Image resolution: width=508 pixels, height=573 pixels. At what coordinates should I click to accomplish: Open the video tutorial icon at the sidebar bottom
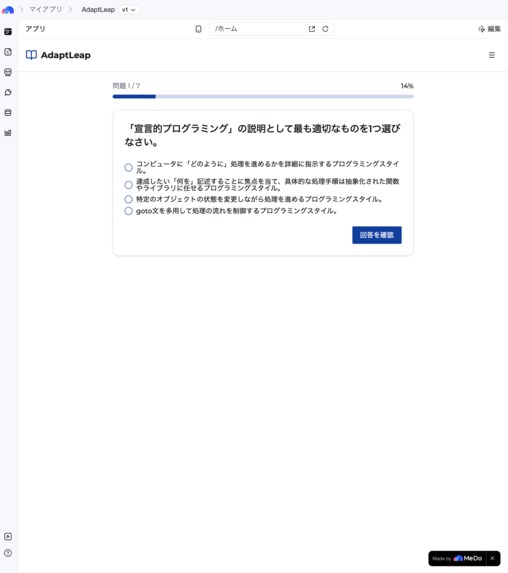click(8, 536)
